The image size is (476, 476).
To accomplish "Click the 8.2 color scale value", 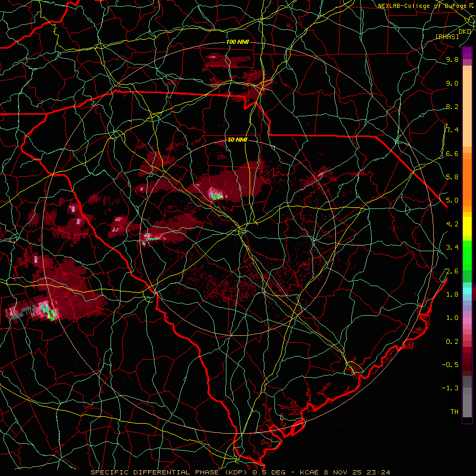I will coord(452,106).
